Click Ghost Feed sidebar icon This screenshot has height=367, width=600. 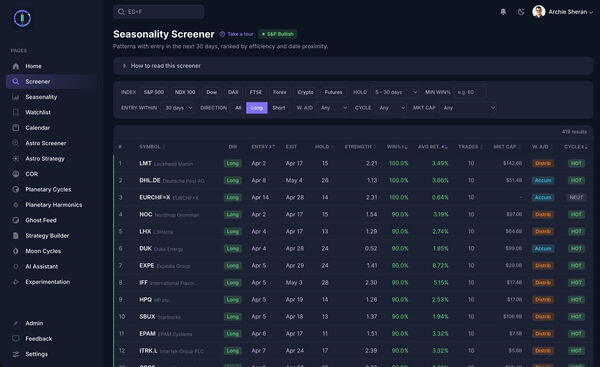click(16, 220)
